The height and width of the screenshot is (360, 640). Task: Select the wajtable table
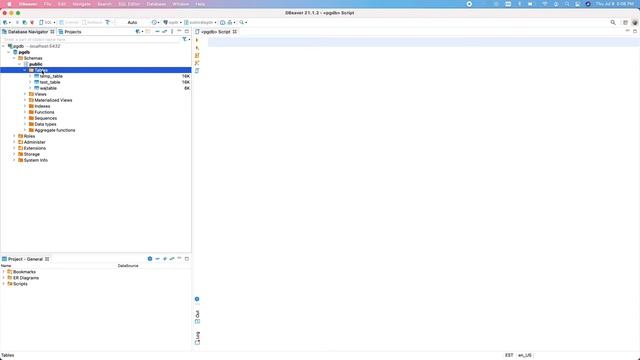(48, 88)
